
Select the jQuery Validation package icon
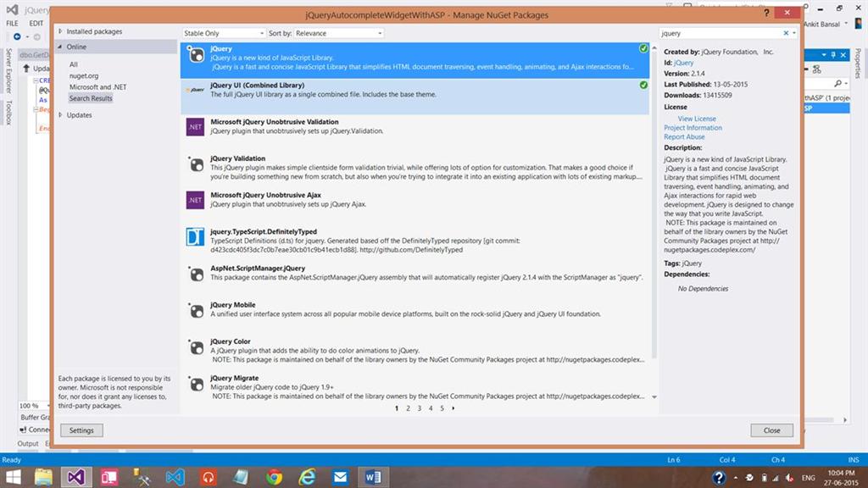click(x=196, y=164)
